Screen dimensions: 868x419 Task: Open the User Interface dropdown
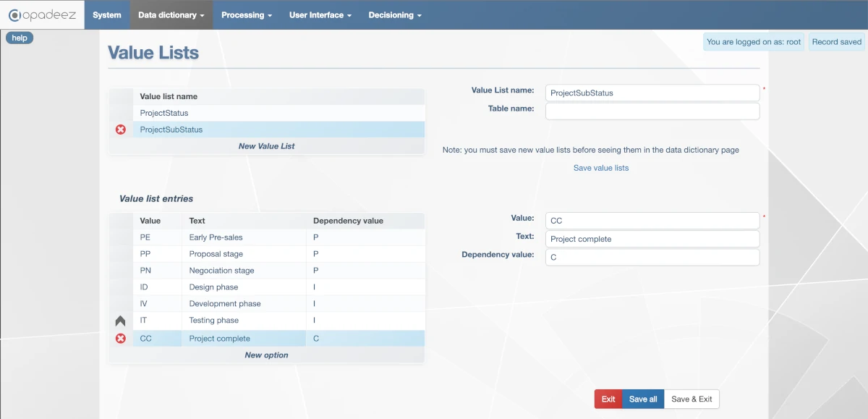320,14
